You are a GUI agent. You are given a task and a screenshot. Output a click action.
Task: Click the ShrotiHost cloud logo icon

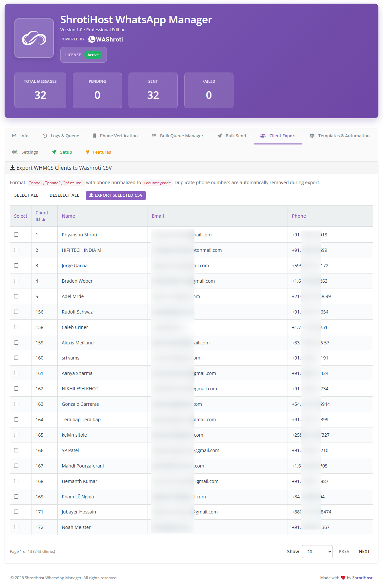[34, 38]
